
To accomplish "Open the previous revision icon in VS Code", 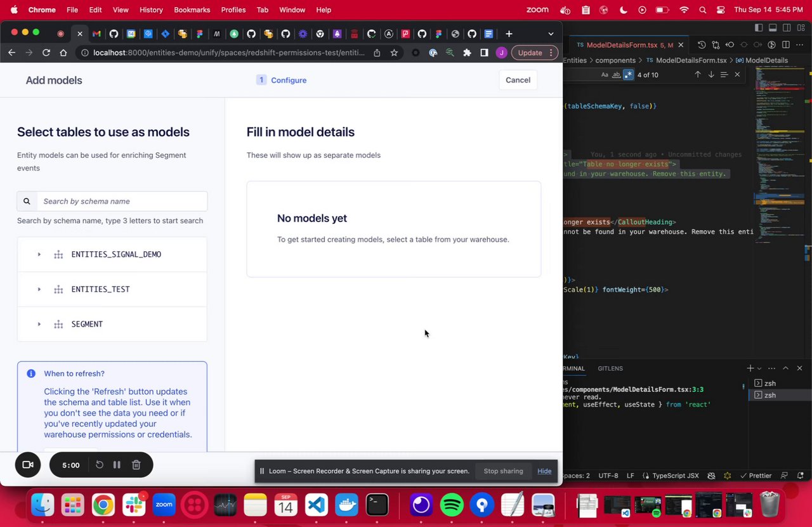I will (x=730, y=45).
